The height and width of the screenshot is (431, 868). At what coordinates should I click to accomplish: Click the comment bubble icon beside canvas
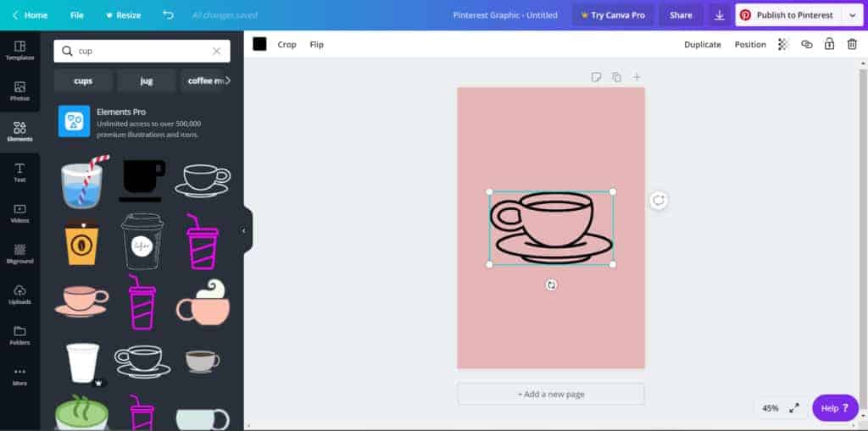tap(658, 201)
